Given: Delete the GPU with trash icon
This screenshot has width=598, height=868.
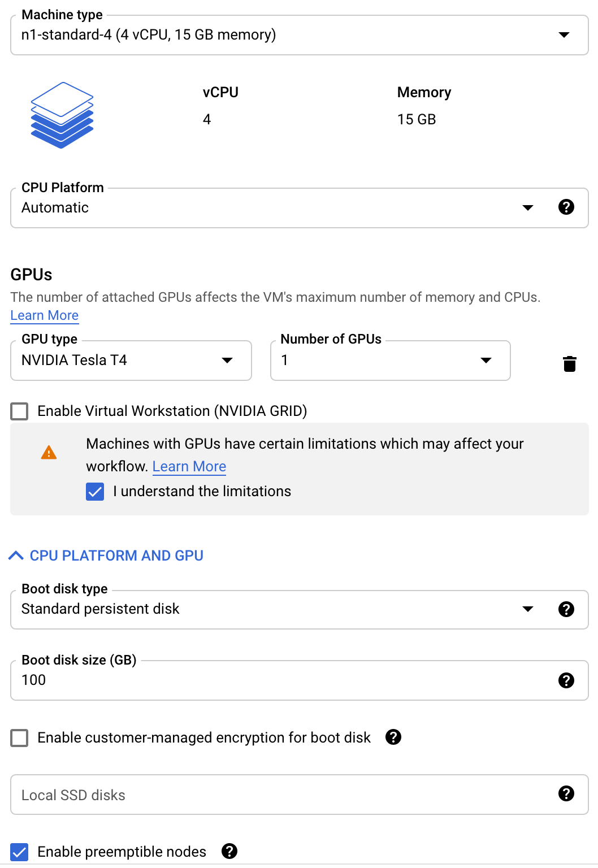Looking at the screenshot, I should tap(570, 363).
